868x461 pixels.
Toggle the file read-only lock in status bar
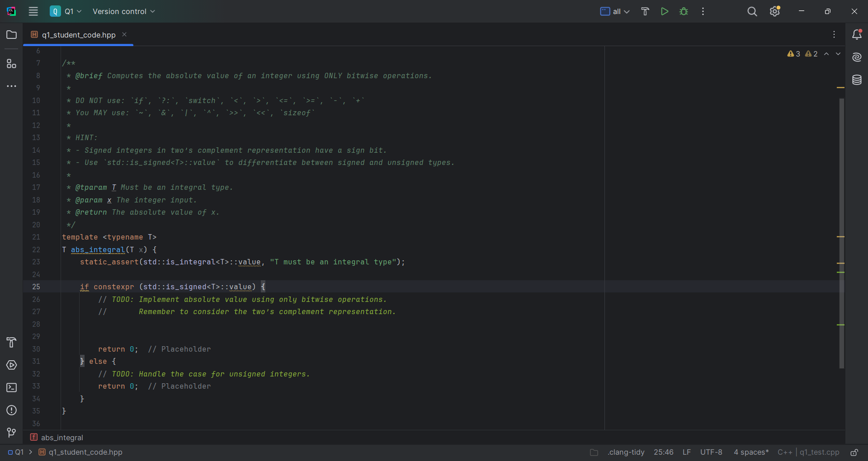[x=854, y=452]
